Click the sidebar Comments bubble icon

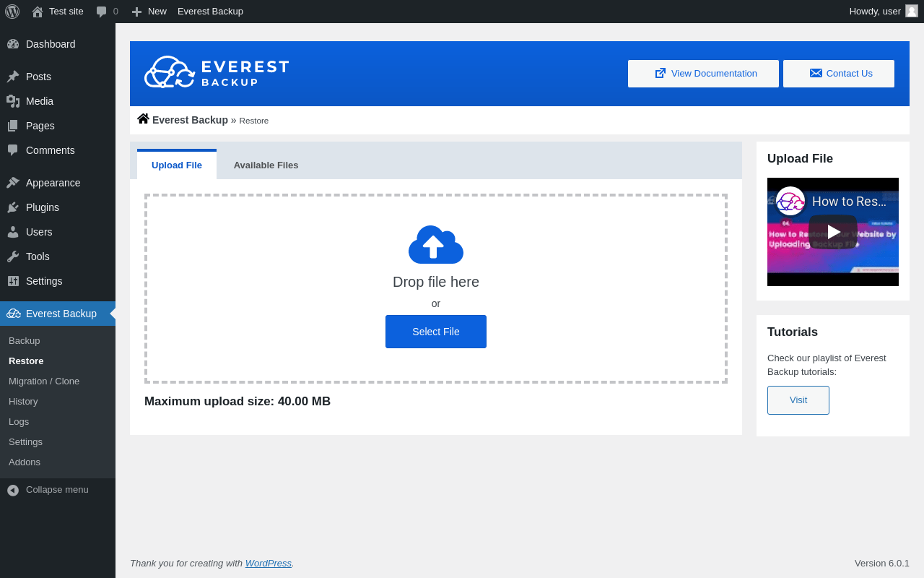[x=13, y=150]
